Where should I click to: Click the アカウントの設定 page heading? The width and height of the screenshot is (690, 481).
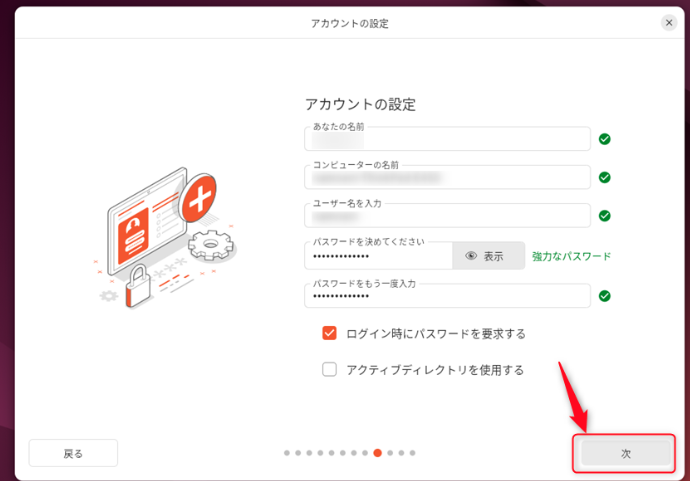click(360, 104)
